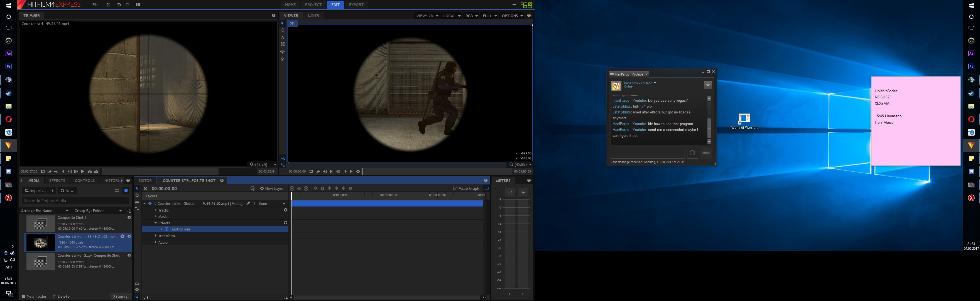Select the timeline Slice tool
980x301 pixels.
coord(137,202)
